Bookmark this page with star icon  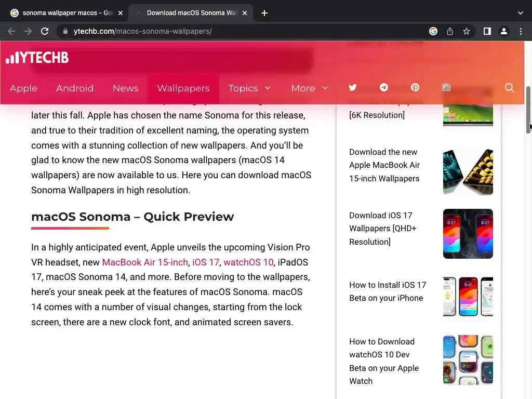pyautogui.click(x=467, y=31)
